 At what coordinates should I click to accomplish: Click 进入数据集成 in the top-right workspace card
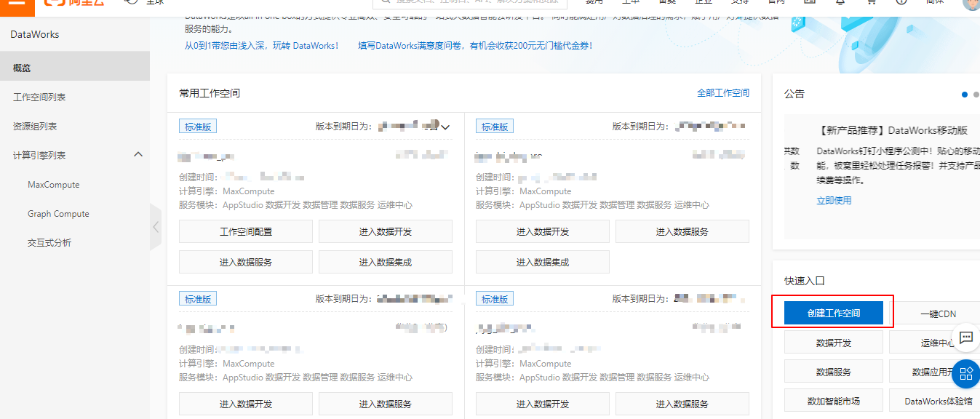pyautogui.click(x=543, y=262)
